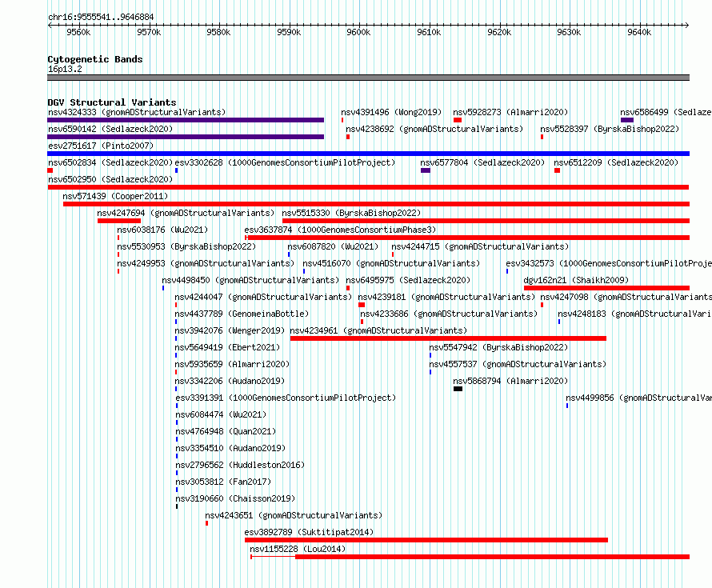The height and width of the screenshot is (588, 712).
Task: Select the dgv162n21 Shaikh2009 label
Action: (576, 280)
